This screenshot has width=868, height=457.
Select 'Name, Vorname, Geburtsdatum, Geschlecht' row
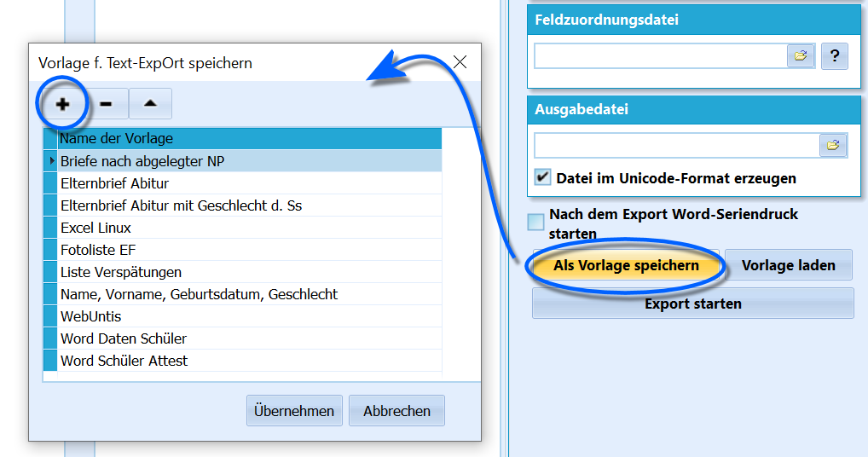pyautogui.click(x=250, y=294)
